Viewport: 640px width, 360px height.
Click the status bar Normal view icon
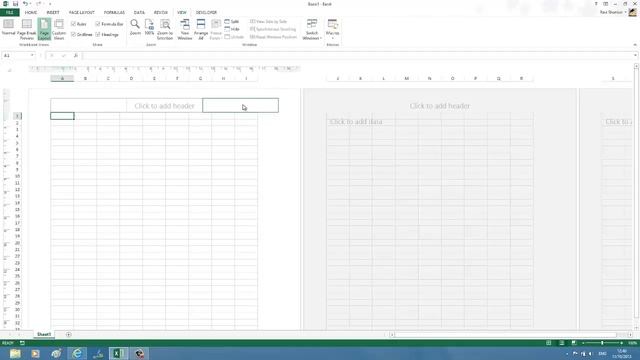pyautogui.click(x=549, y=343)
